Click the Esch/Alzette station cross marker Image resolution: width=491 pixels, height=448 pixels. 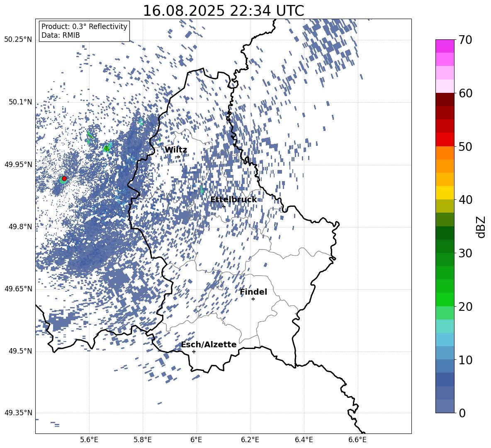(194, 351)
